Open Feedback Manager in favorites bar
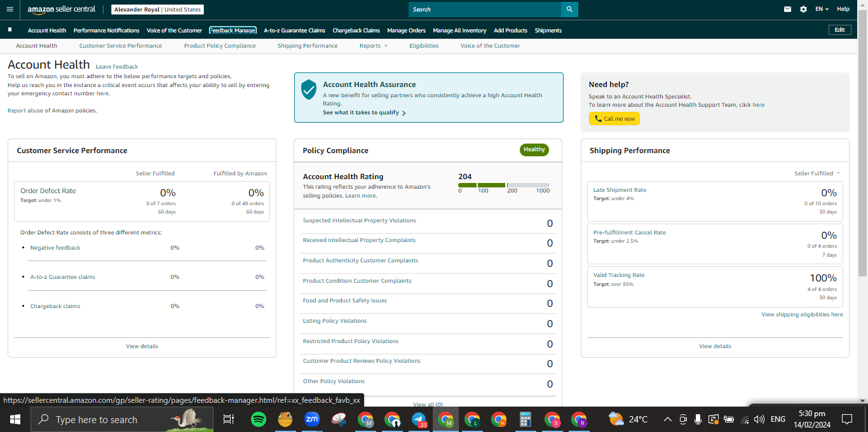 (x=233, y=30)
